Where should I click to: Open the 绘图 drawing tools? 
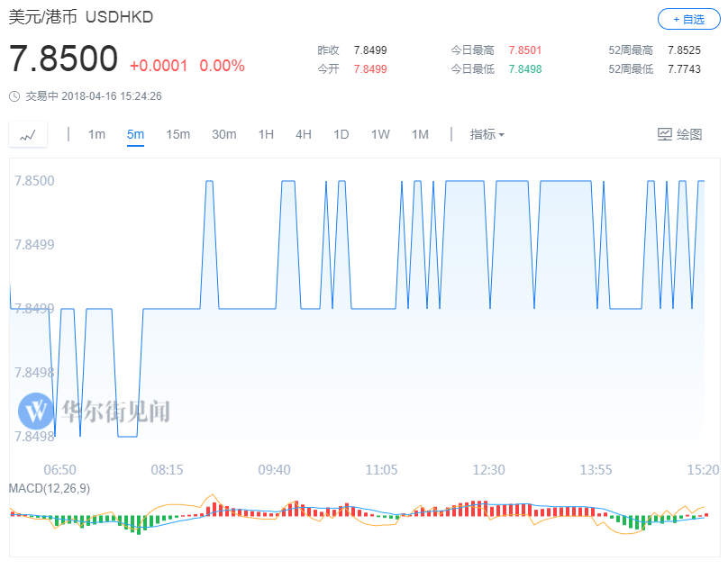tap(679, 134)
